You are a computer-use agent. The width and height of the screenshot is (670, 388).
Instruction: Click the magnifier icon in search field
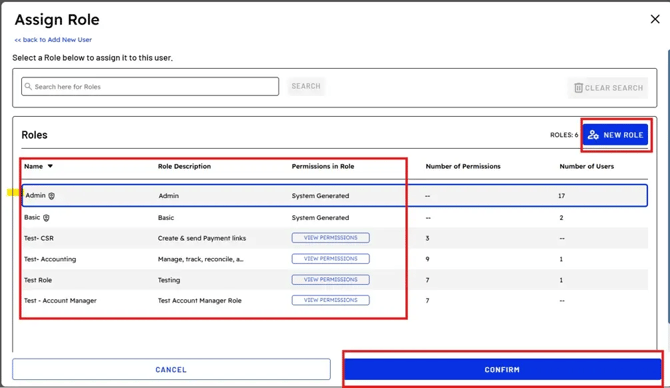pos(28,86)
